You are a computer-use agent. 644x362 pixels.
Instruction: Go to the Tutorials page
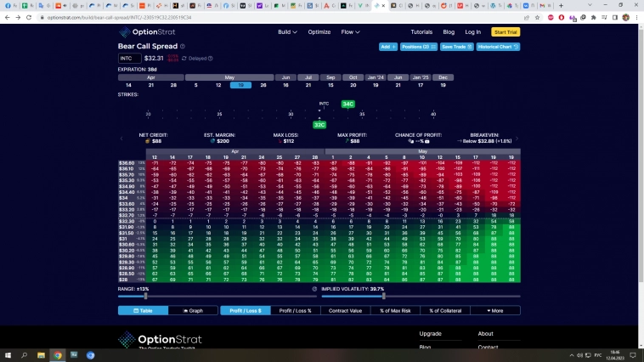(421, 32)
